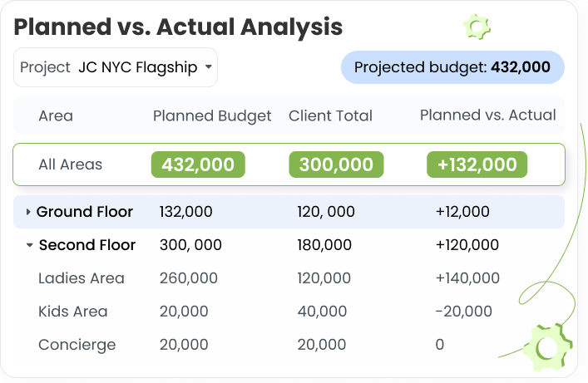Click the 300,000 client total badge
The width and height of the screenshot is (588, 383).
pos(336,164)
